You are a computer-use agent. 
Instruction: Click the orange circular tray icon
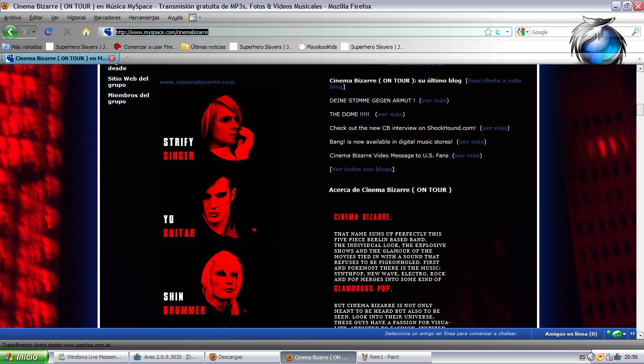600,357
